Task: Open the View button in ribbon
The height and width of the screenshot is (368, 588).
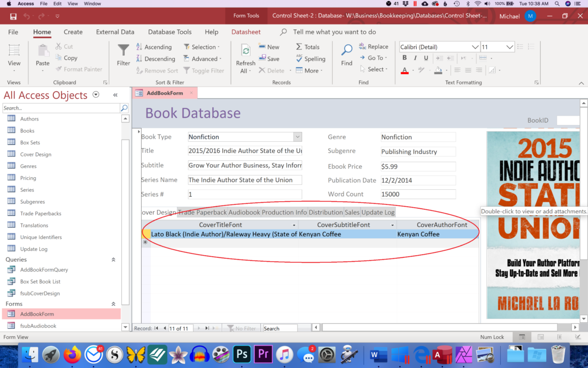Action: click(x=14, y=58)
